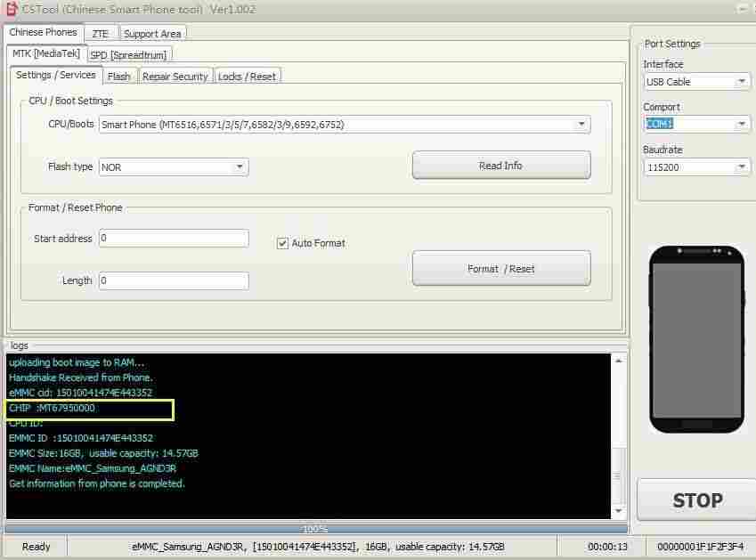
Task: Toggle the Auto Format checkbox
Action: coord(282,243)
